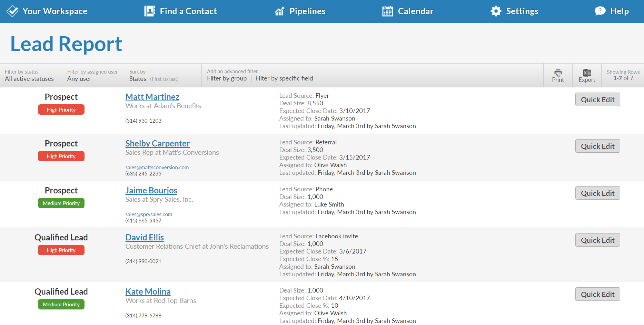Open the Sort by Status selector
The width and height of the screenshot is (644, 325).
[x=163, y=75]
